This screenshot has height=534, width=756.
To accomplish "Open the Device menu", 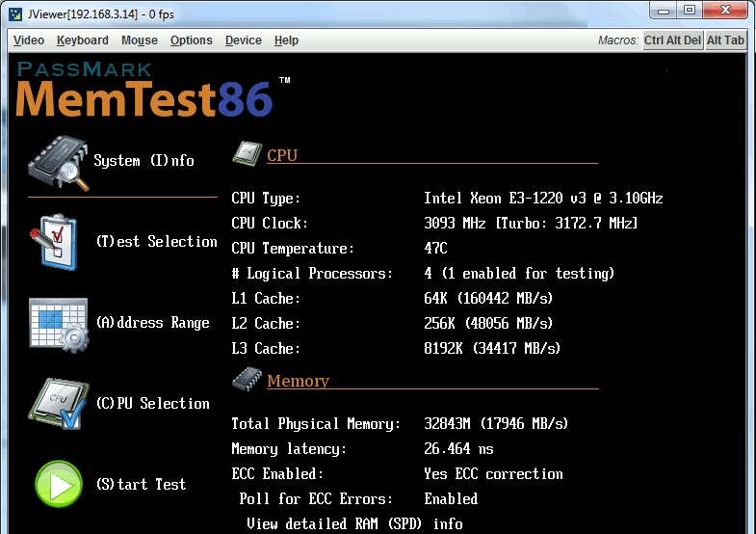I will 244,40.
